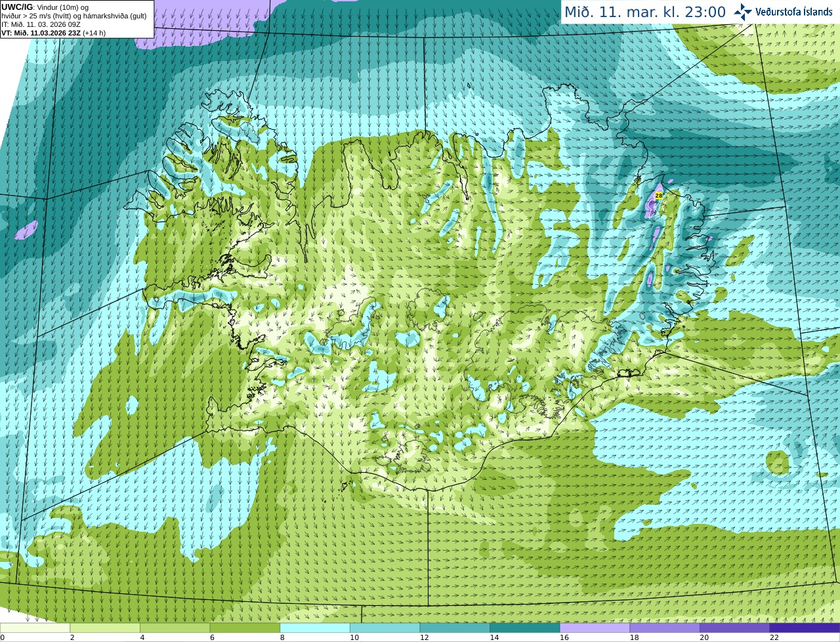840x642 pixels.
Task: Click the "IT: Mið. 11. 03. 2026 09Z" line
Action: (x=41, y=24)
